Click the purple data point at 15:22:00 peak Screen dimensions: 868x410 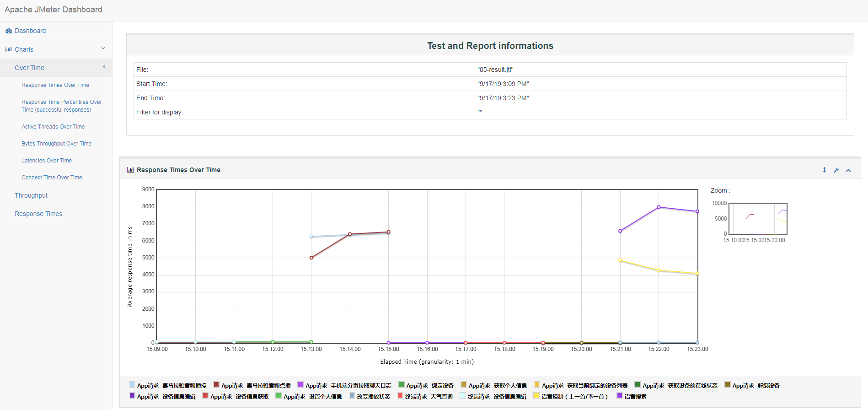[659, 207]
